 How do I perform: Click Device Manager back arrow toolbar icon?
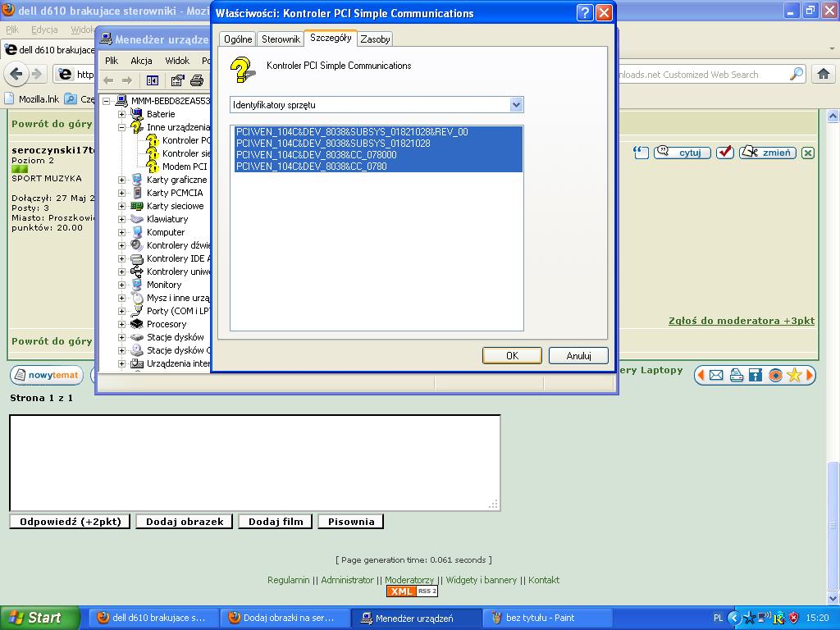tap(108, 80)
